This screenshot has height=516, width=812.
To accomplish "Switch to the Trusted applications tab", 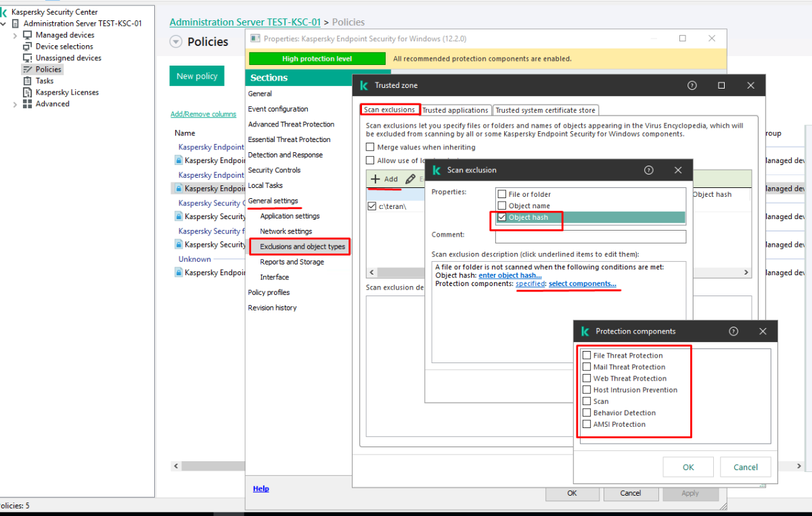I will (455, 110).
